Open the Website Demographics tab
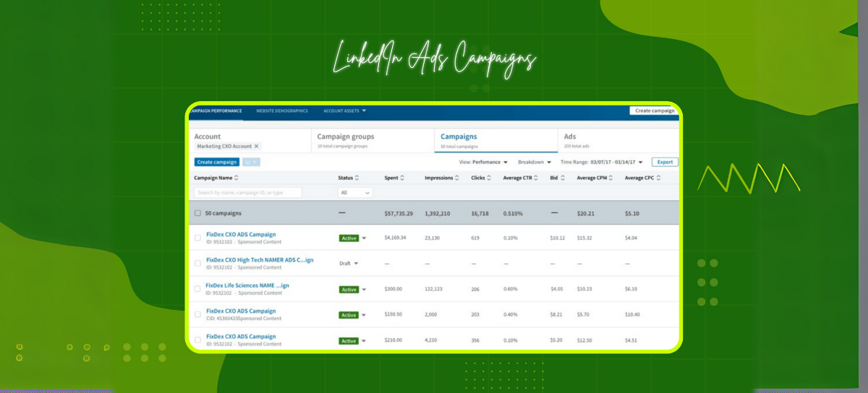The width and height of the screenshot is (868, 393). pos(282,111)
